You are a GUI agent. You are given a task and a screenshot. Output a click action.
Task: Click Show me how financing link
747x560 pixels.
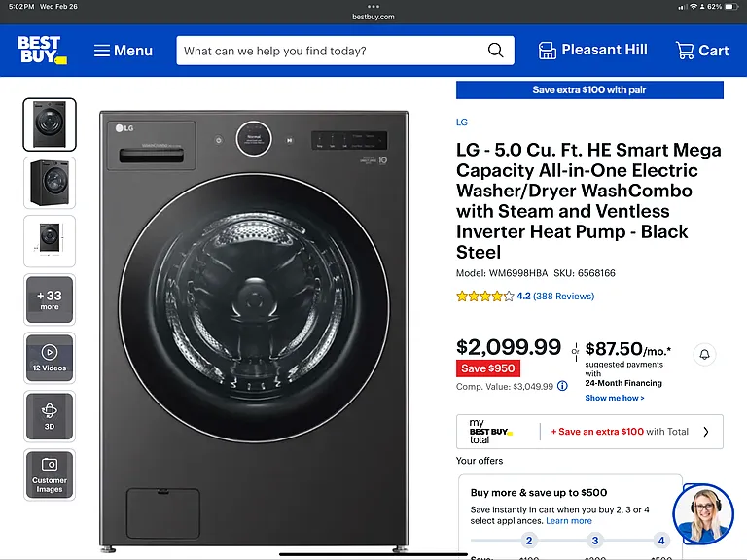coord(615,398)
